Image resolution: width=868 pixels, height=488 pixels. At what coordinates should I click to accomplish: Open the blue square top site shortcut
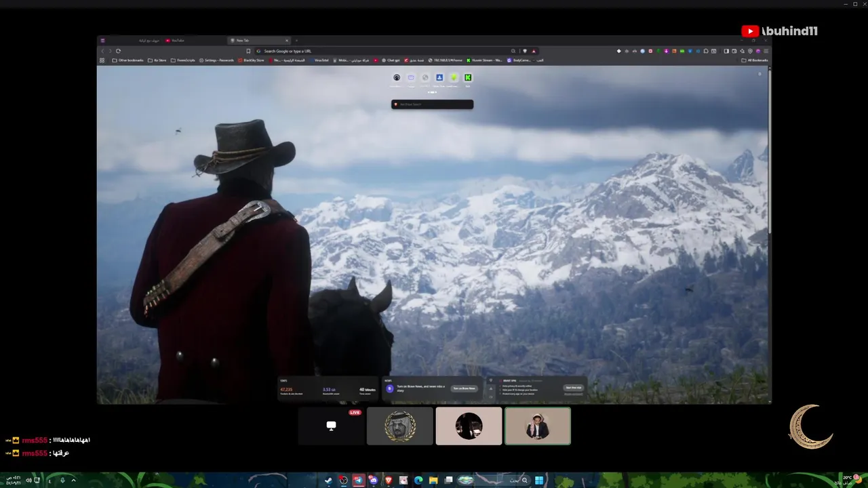tap(439, 78)
